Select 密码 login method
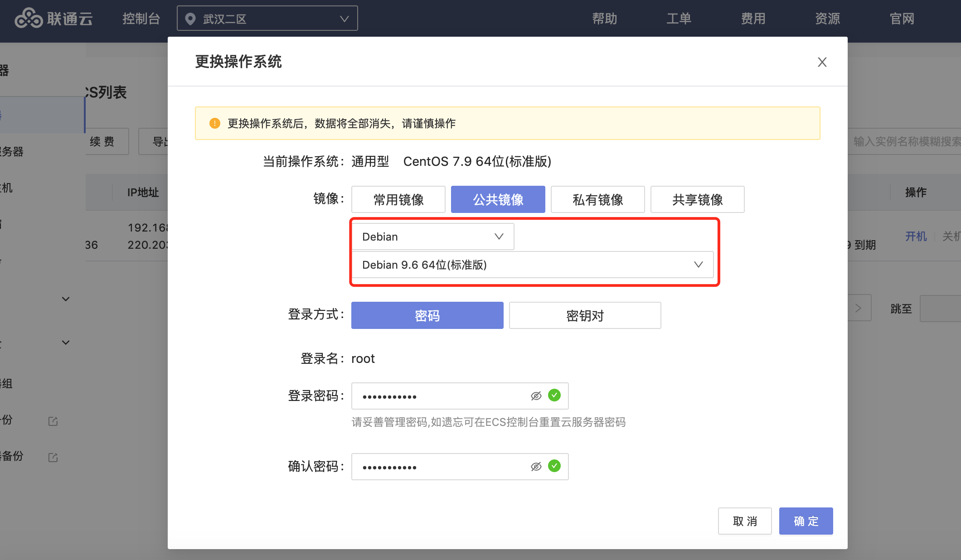961x560 pixels. coord(427,315)
